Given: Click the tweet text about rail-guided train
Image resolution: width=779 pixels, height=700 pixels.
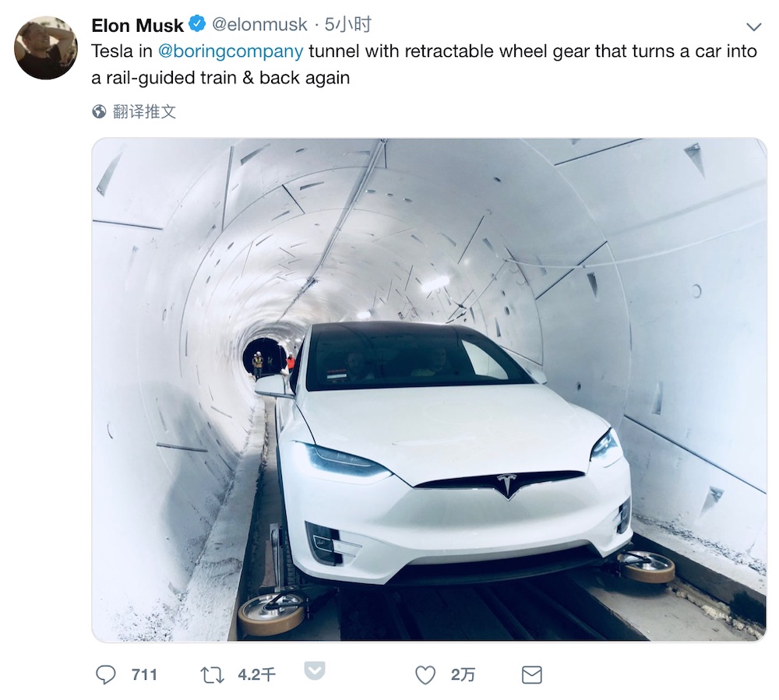Looking at the screenshot, I should click(425, 65).
